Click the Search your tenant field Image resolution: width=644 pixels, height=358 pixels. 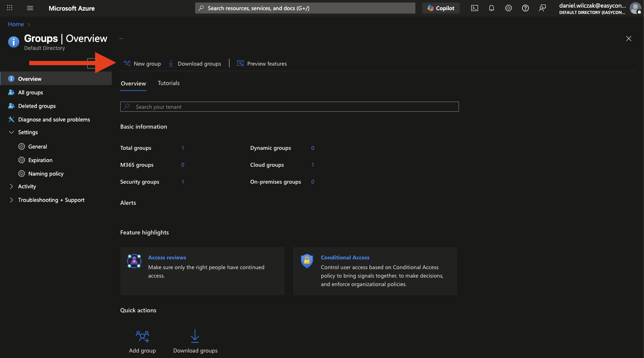tap(290, 107)
